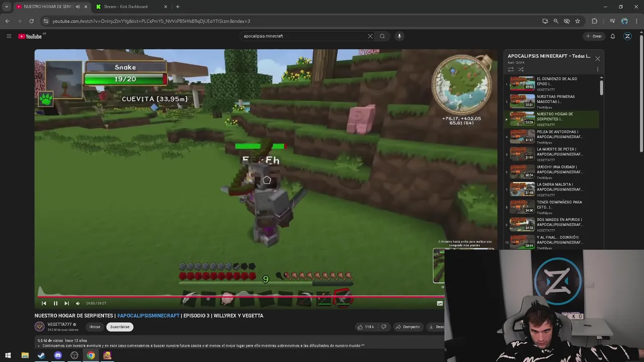Click the Crear button
The height and width of the screenshot is (362, 644).
coord(594,36)
